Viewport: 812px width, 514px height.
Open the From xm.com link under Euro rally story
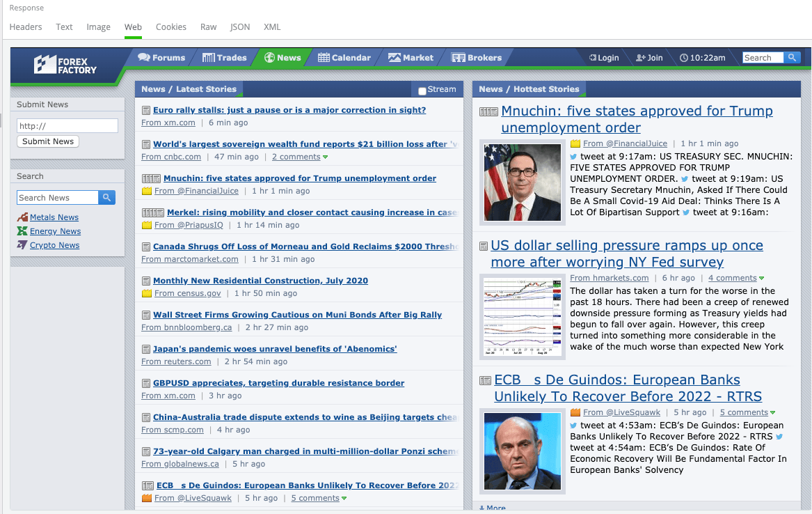click(168, 123)
